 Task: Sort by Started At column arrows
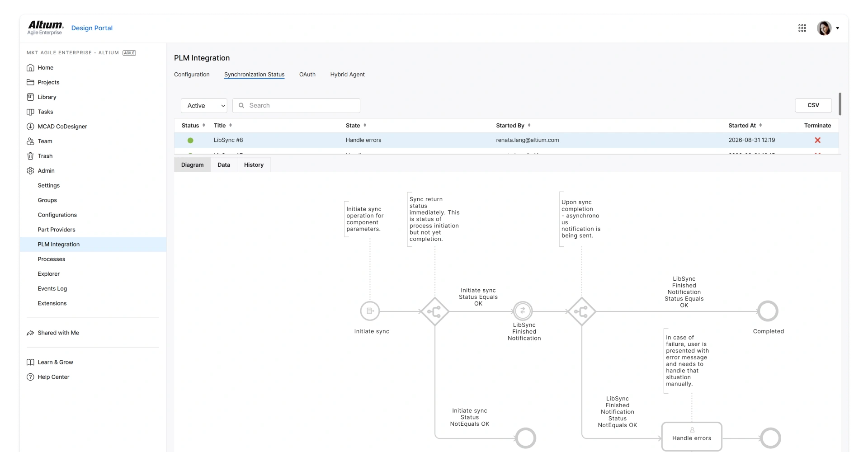(x=760, y=125)
